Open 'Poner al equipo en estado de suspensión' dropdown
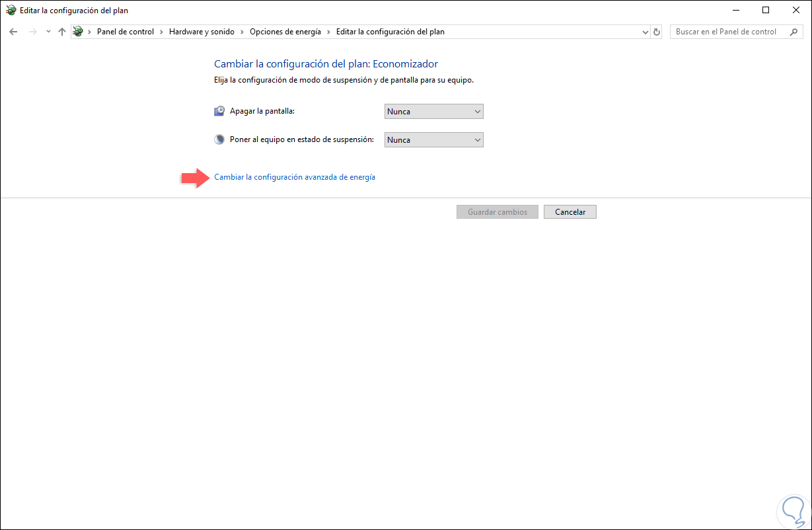Viewport: 812px width, 530px height. 434,140
